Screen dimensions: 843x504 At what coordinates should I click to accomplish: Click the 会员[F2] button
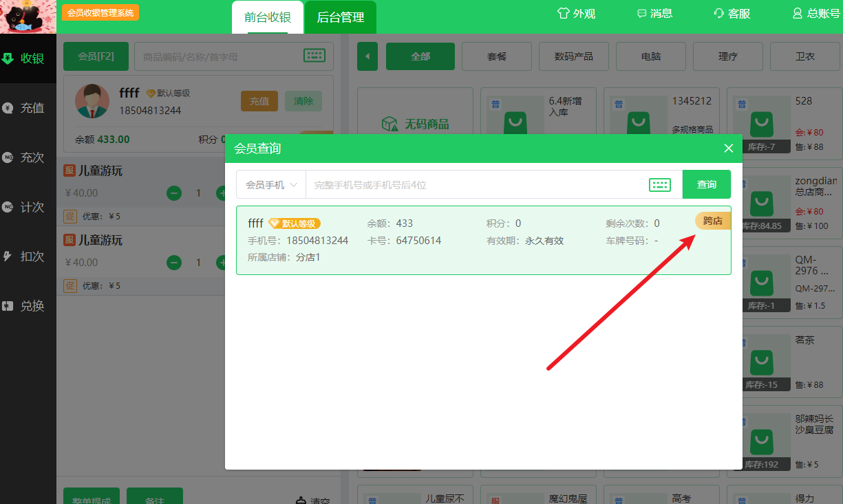96,56
